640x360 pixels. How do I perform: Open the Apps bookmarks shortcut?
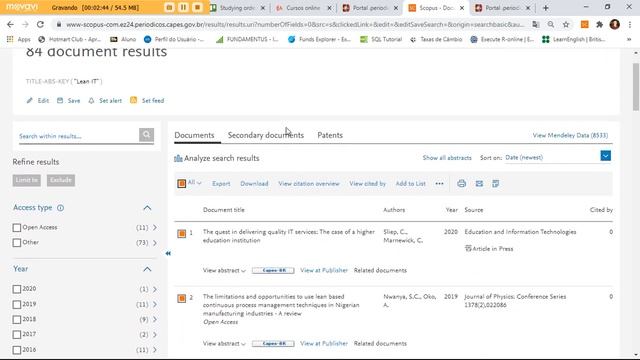click(19, 39)
